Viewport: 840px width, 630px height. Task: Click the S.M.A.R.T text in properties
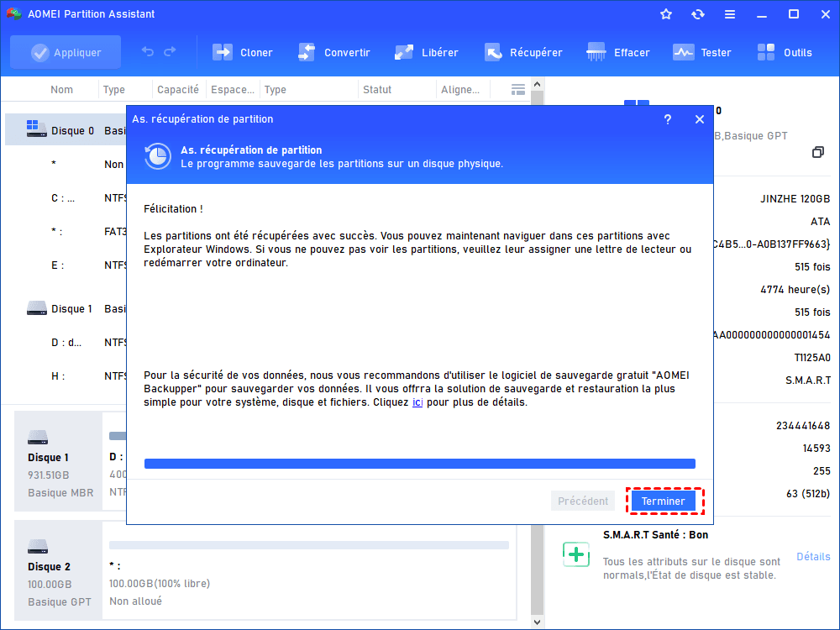[x=808, y=381]
